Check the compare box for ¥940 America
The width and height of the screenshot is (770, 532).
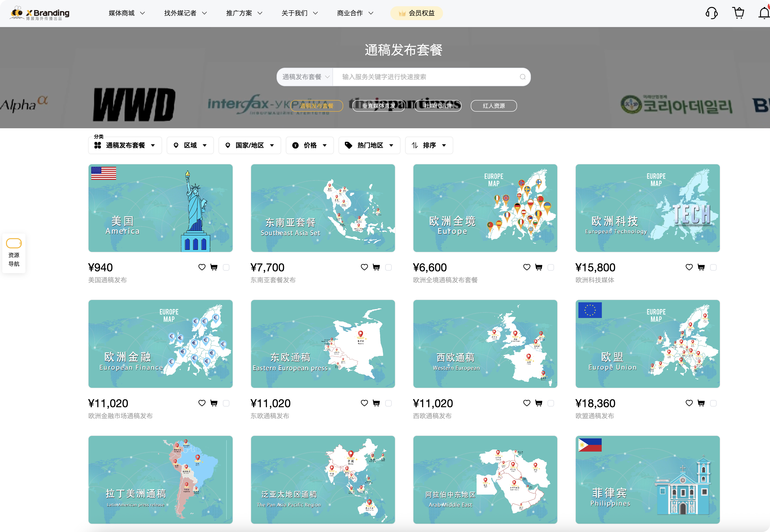click(x=226, y=267)
